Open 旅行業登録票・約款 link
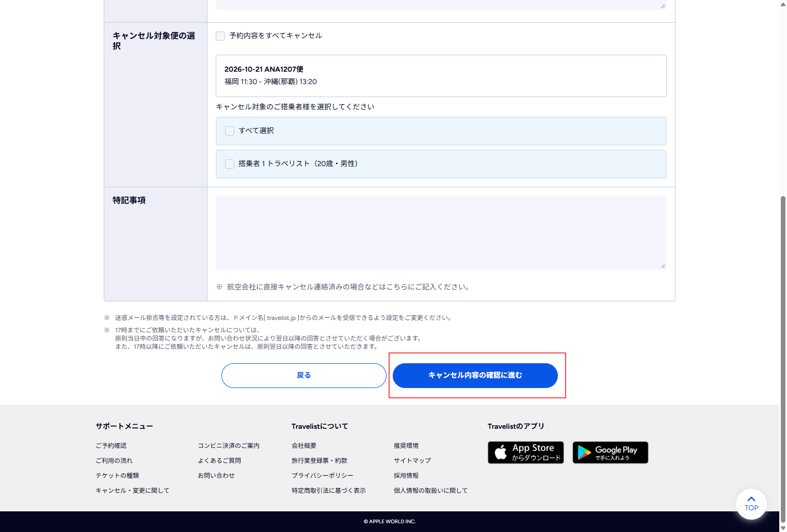 (x=319, y=461)
